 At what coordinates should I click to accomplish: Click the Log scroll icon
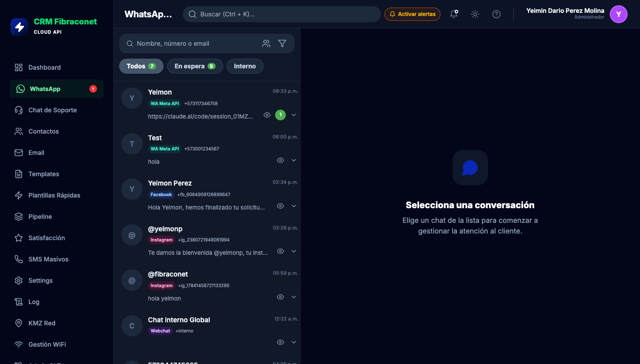19,302
